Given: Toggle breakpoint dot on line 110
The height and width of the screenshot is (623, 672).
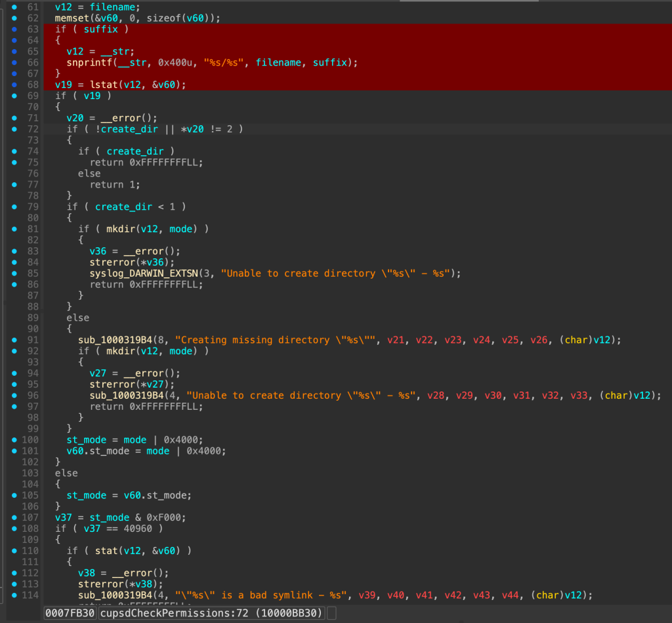Looking at the screenshot, I should pos(14,551).
